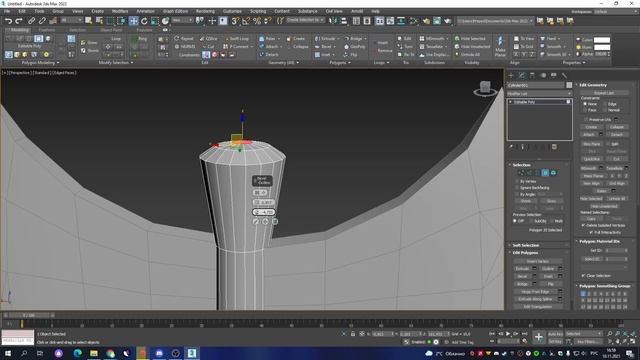Viewport: 640px width, 360px height.
Task: Toggle the 3D Snaps icon
Action: click(235, 21)
